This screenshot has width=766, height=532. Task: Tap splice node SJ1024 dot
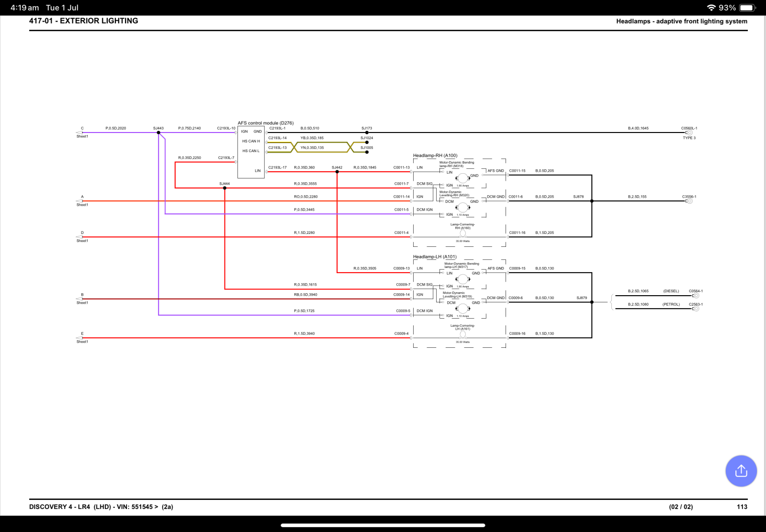click(x=367, y=142)
